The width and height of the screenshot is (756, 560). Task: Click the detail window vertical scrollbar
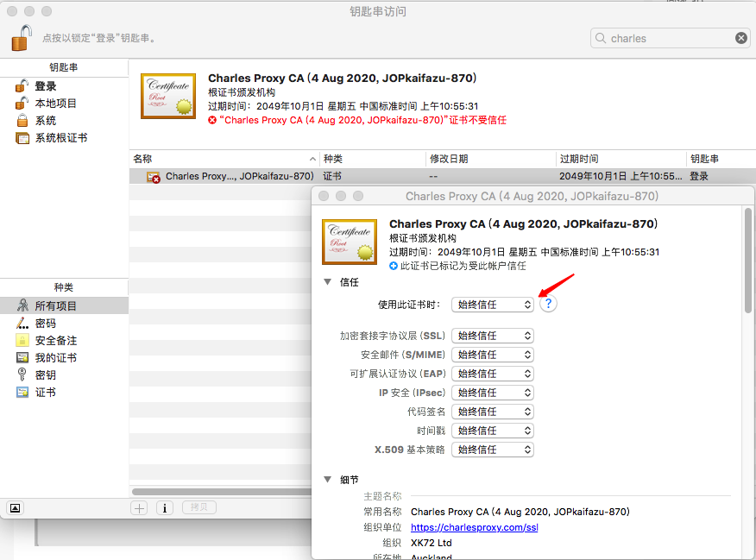[x=748, y=261]
